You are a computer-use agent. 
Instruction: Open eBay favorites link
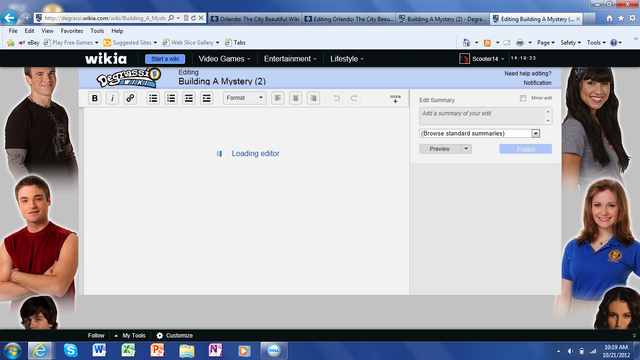29,42
